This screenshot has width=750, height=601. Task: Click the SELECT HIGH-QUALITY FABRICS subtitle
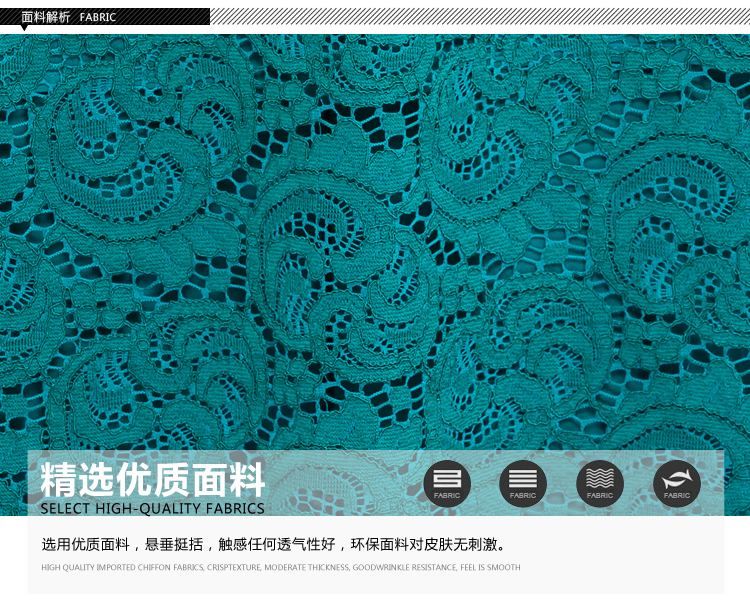(152, 508)
